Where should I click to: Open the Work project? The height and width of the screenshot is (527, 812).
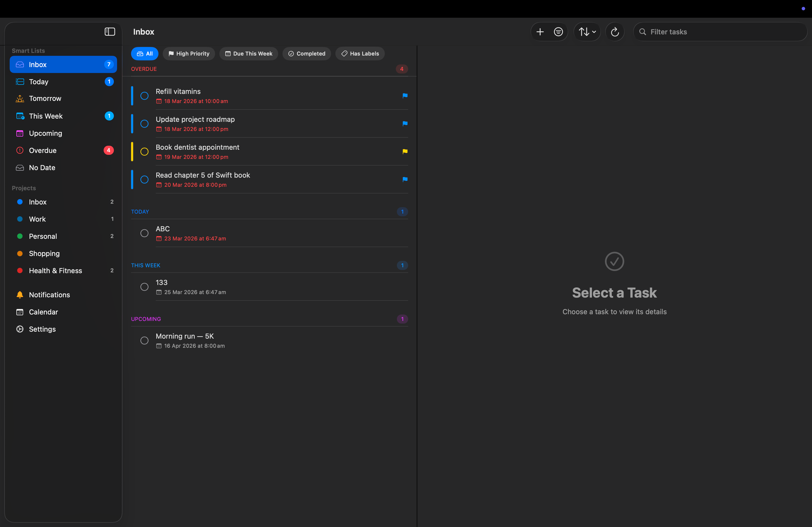pyautogui.click(x=63, y=219)
